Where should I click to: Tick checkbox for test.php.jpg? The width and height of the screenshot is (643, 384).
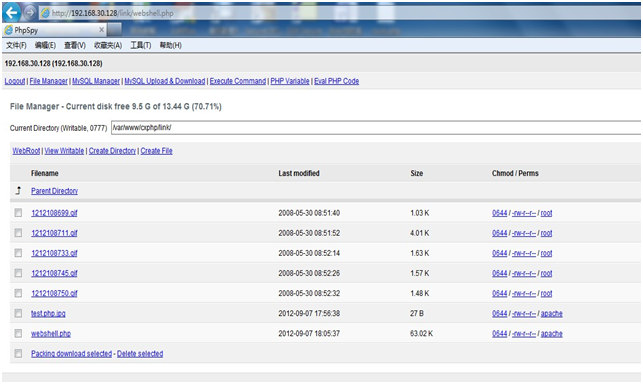[x=18, y=313]
